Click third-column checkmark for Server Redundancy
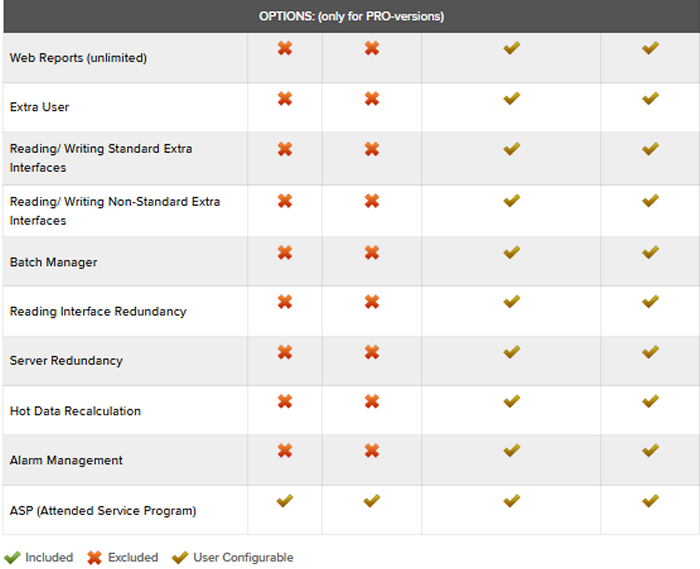 (x=511, y=351)
